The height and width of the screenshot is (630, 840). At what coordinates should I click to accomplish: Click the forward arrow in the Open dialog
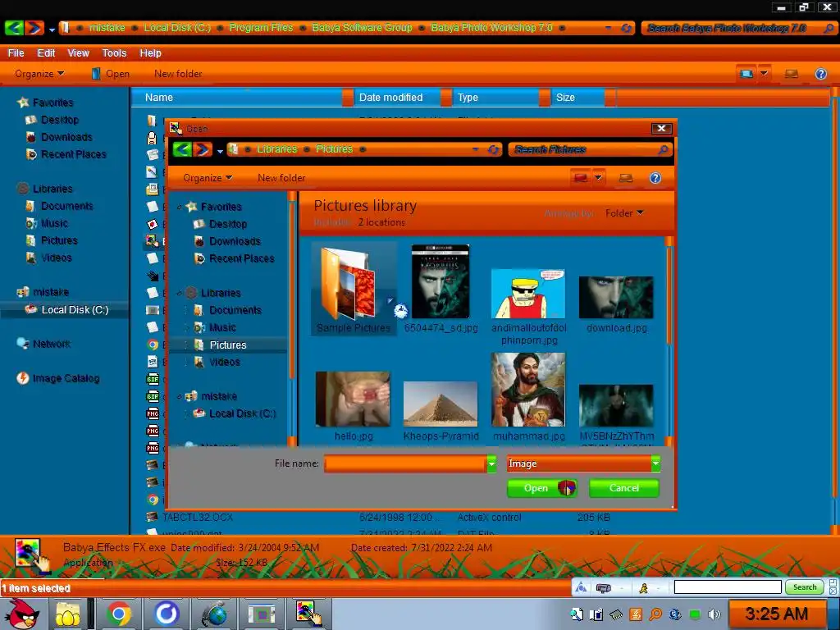pyautogui.click(x=203, y=149)
